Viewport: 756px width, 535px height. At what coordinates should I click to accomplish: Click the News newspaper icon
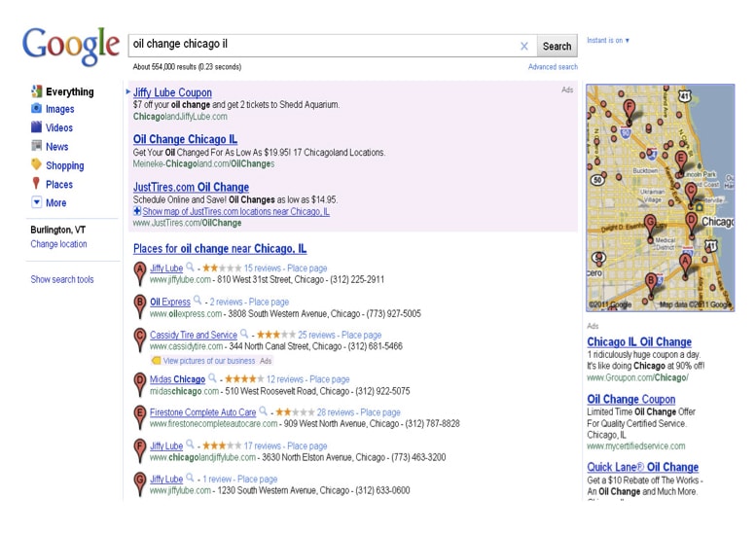(37, 146)
